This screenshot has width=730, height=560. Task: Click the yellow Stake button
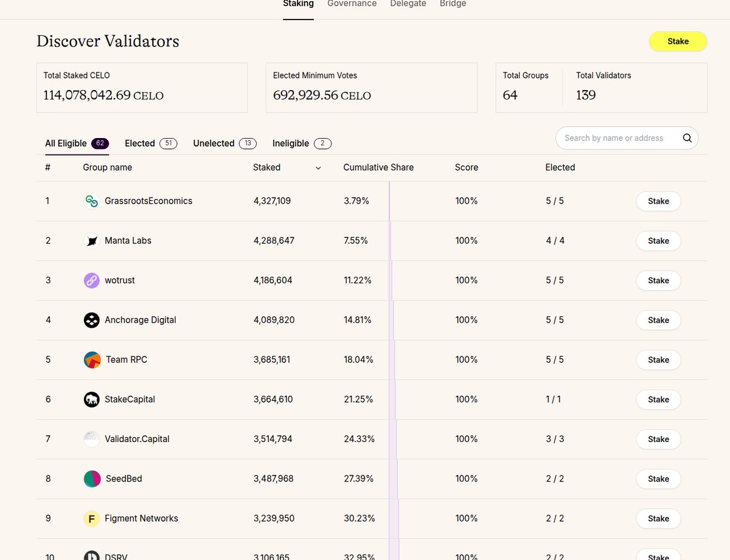coord(678,41)
